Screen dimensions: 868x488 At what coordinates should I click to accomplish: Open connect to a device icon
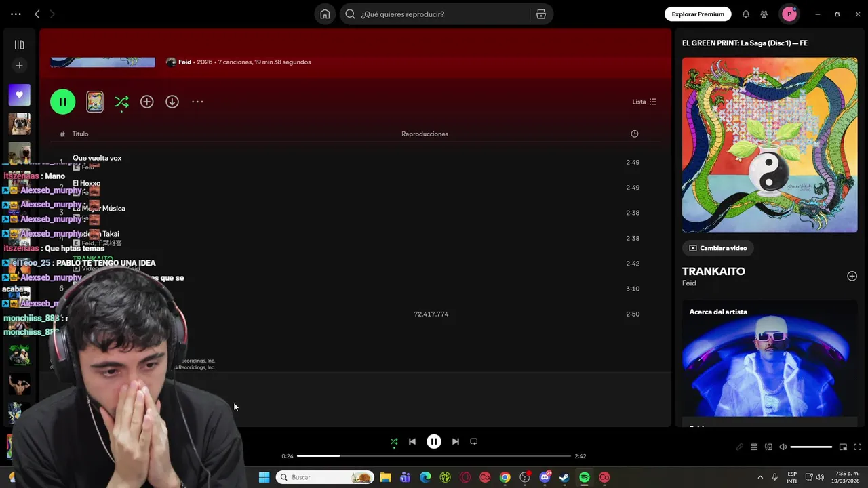pyautogui.click(x=768, y=447)
